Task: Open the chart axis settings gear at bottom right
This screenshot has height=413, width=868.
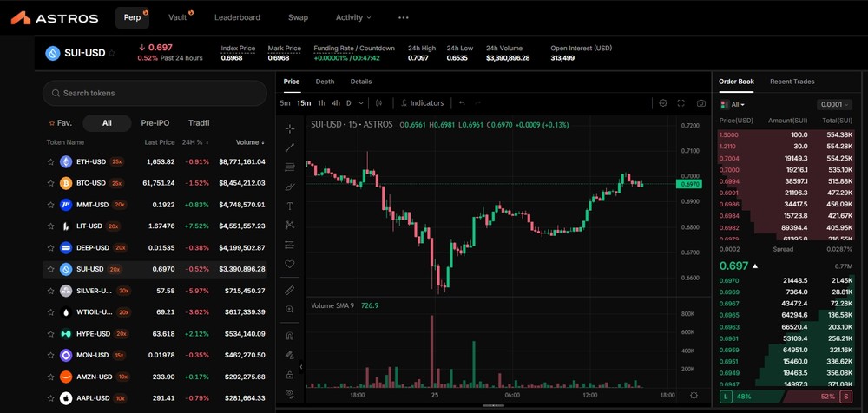Action: click(x=694, y=396)
